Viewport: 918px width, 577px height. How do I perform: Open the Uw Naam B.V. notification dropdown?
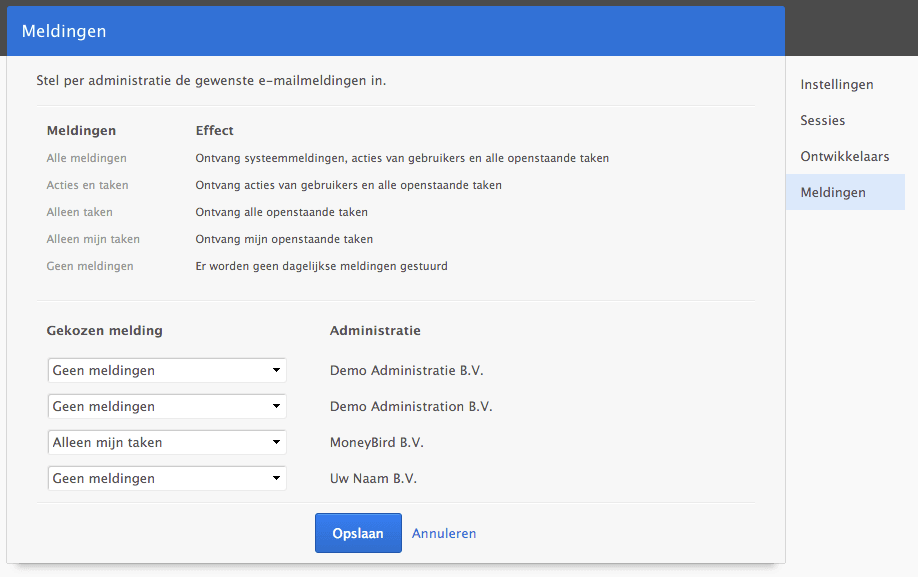tap(167, 479)
